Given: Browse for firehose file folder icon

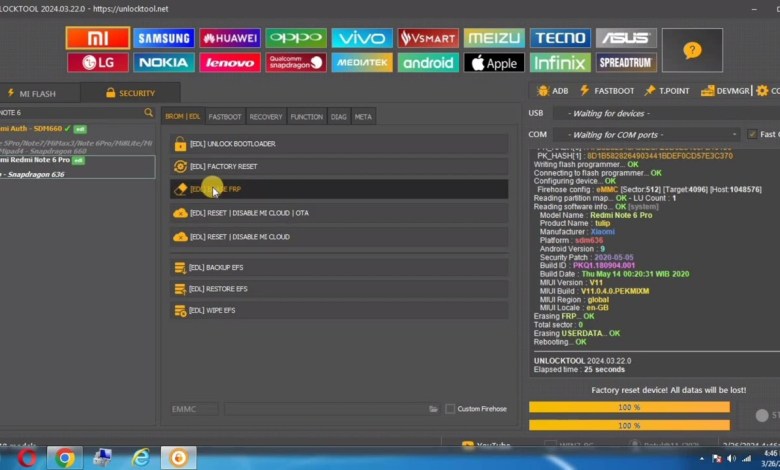Looking at the screenshot, I should pos(434,409).
